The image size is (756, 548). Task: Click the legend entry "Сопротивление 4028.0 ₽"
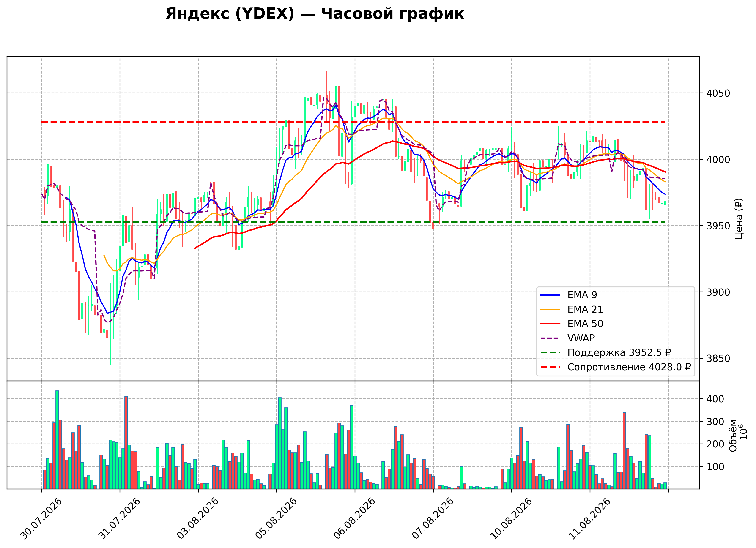pyautogui.click(x=615, y=367)
